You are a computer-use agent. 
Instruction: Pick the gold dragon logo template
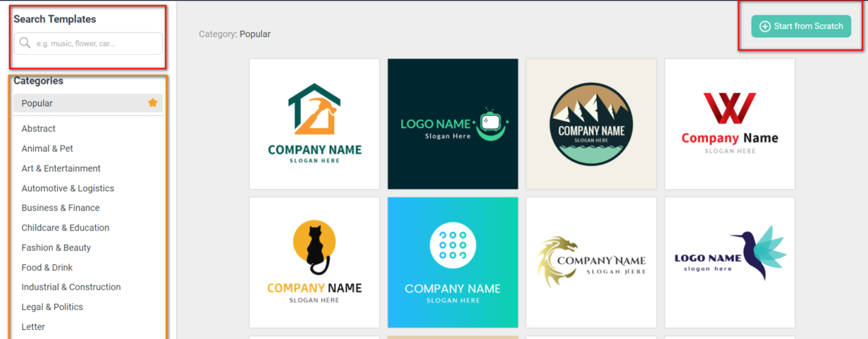[591, 263]
